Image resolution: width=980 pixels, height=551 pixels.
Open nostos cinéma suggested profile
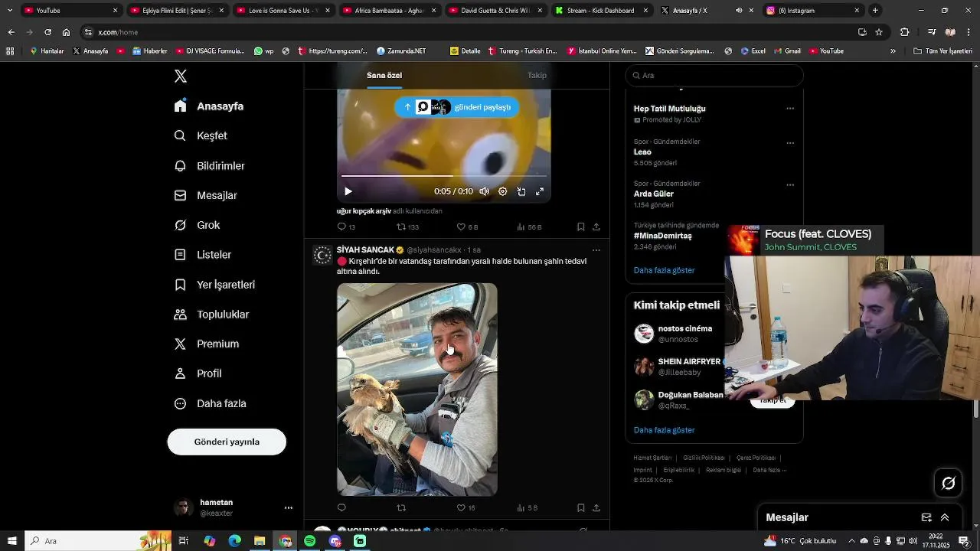tap(685, 328)
